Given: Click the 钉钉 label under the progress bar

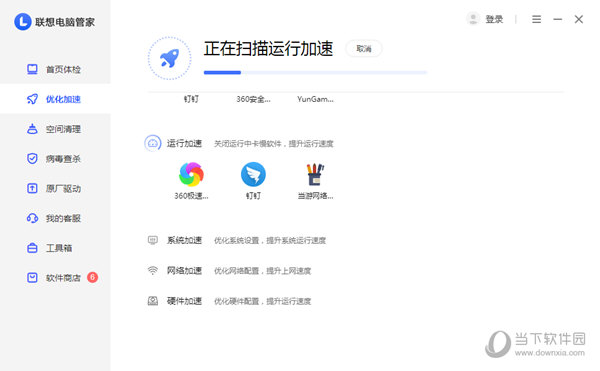Looking at the screenshot, I should pos(191,99).
